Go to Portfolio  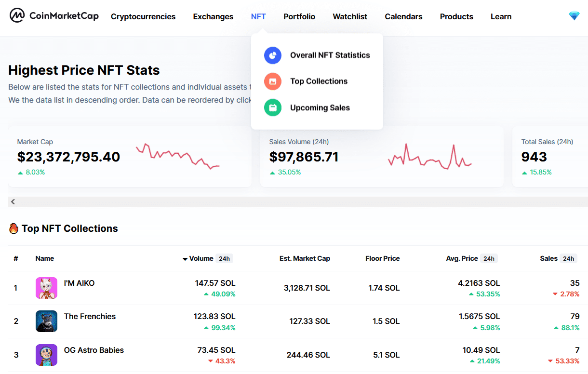click(299, 16)
